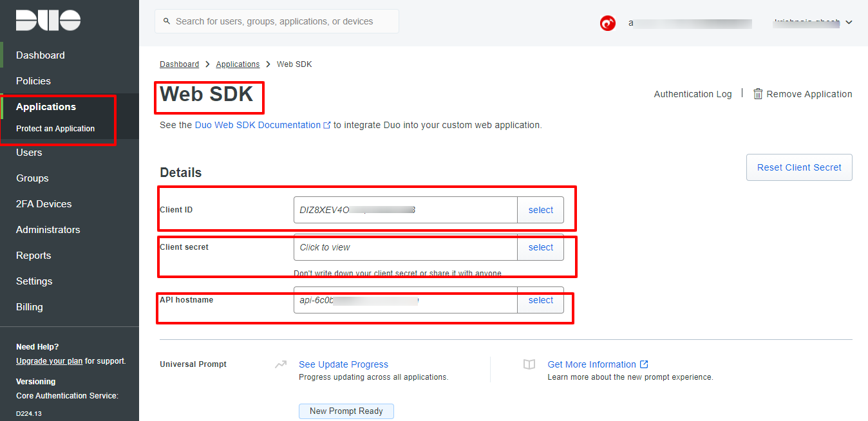
Task: Click the book icon by Get More Information
Action: [529, 364]
